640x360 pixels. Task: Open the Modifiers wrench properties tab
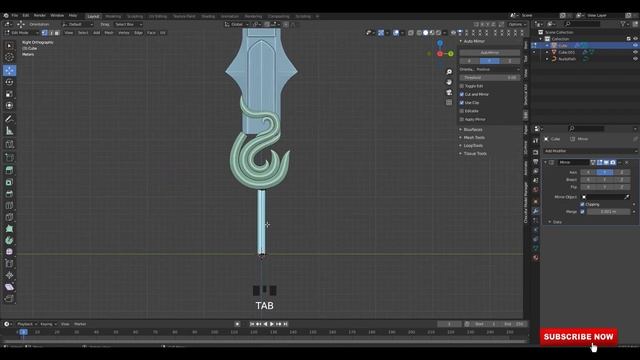point(536,211)
